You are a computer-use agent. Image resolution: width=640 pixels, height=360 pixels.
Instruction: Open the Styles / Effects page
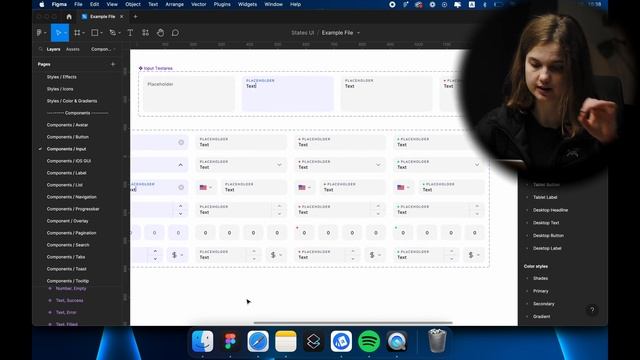tap(62, 77)
